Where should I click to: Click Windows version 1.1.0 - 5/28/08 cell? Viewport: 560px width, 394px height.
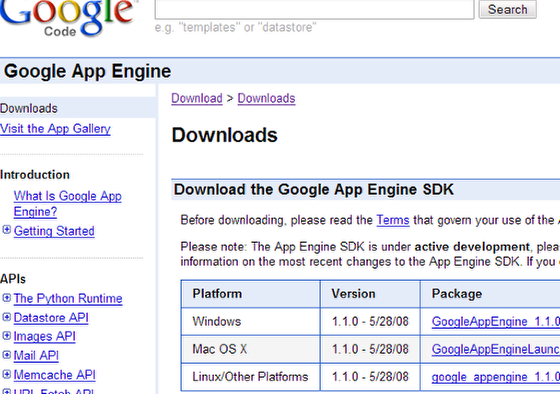(370, 321)
